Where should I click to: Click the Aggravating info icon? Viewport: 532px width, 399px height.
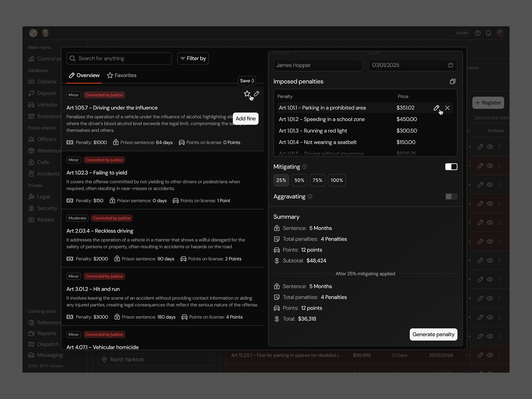click(310, 196)
